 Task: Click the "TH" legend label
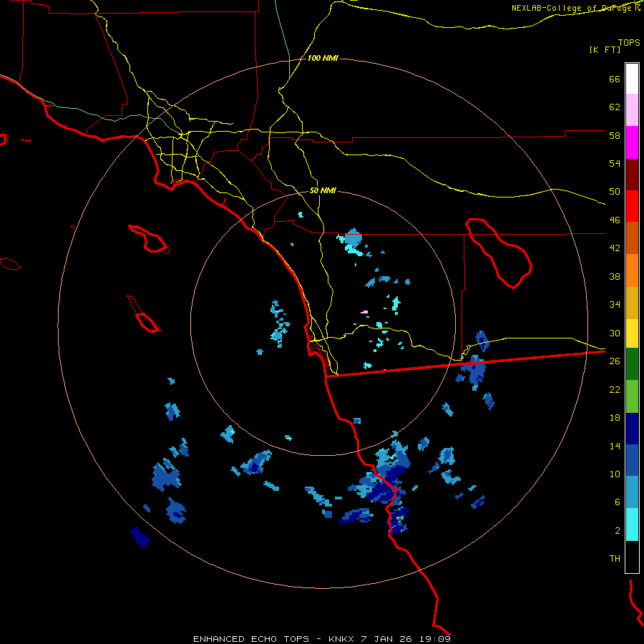click(615, 559)
